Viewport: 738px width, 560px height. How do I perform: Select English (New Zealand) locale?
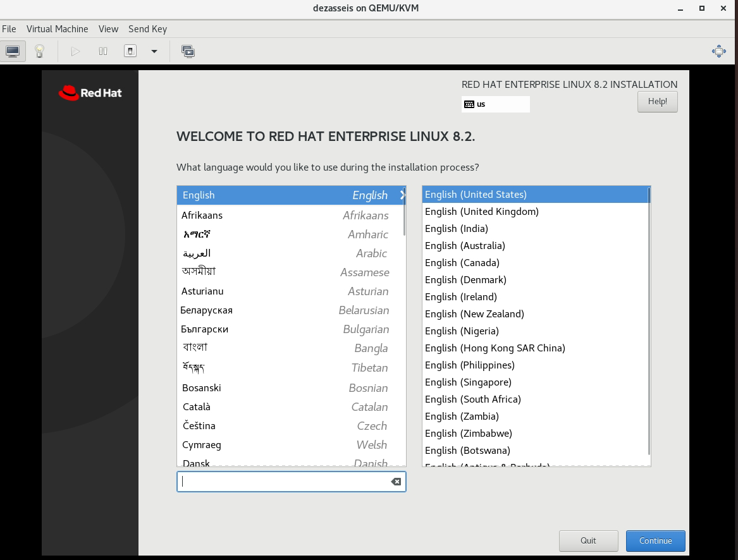click(535, 314)
